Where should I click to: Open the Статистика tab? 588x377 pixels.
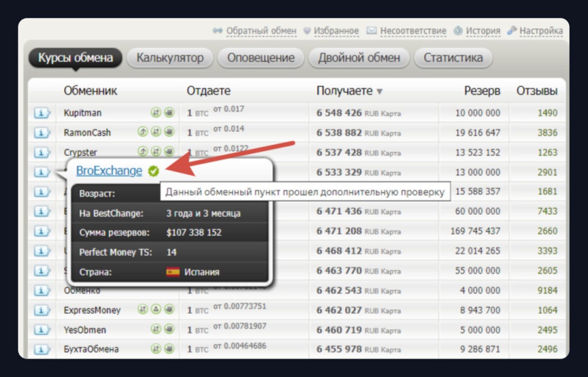pyautogui.click(x=453, y=58)
